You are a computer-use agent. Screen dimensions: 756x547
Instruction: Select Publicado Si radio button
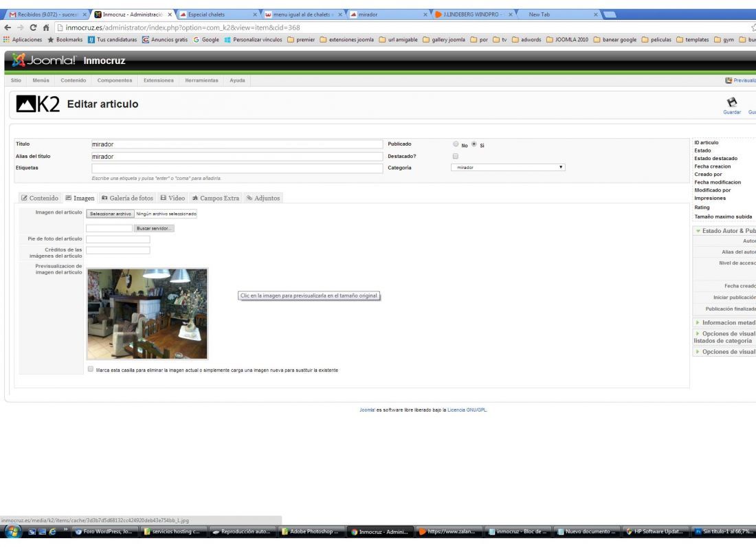474,144
